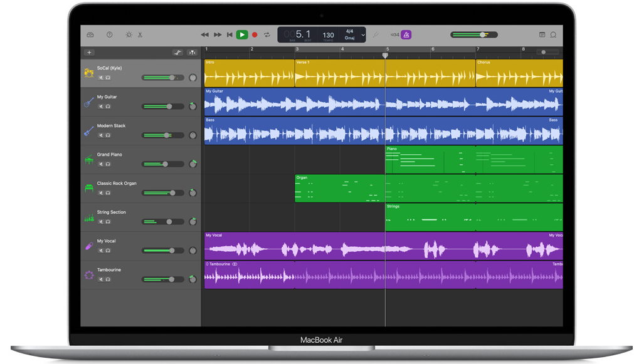Select the Piano MIDI region
634x364 pixels.
pos(431,160)
